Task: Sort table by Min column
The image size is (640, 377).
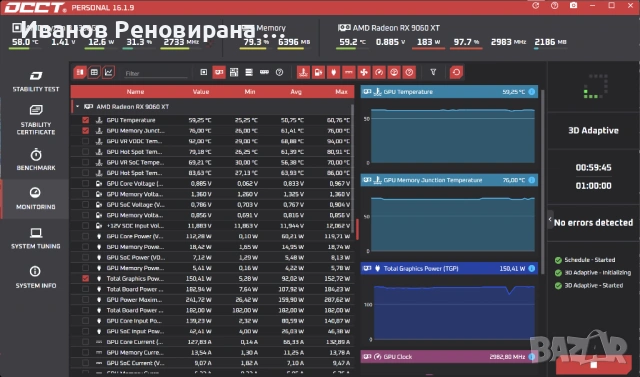Action: [250, 92]
